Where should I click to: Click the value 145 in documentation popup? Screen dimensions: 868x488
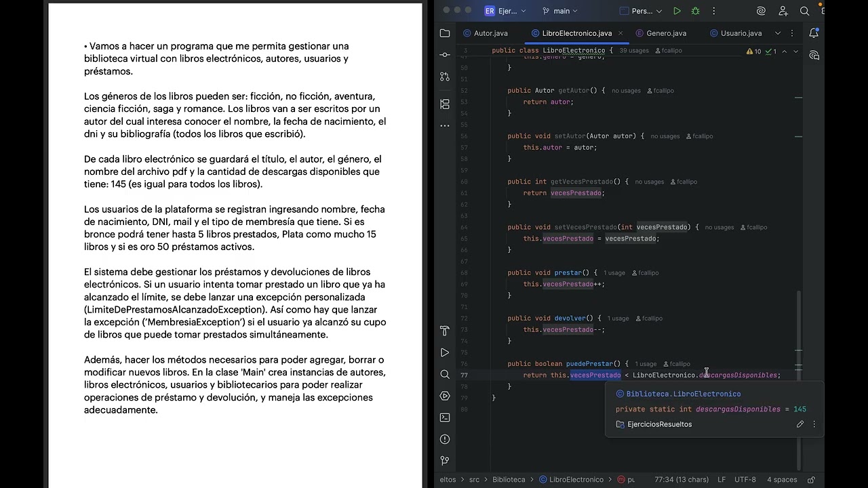[800, 409]
